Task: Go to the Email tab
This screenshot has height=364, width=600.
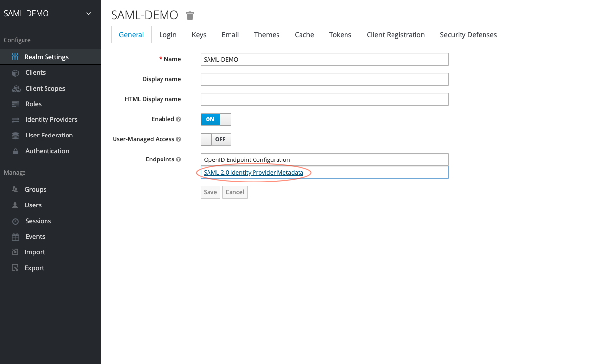Action: (230, 35)
